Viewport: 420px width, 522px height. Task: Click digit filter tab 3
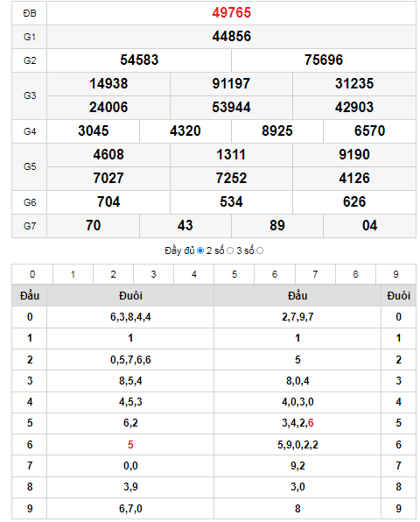(x=153, y=274)
